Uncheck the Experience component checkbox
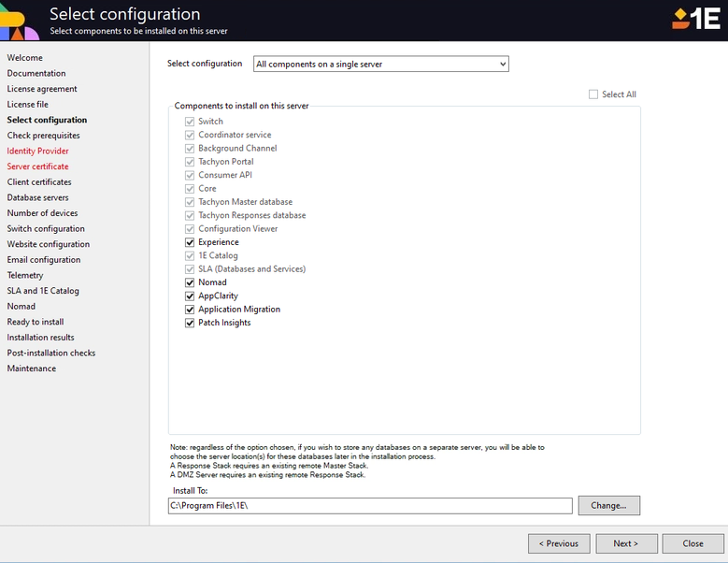728x563 pixels. click(x=190, y=242)
